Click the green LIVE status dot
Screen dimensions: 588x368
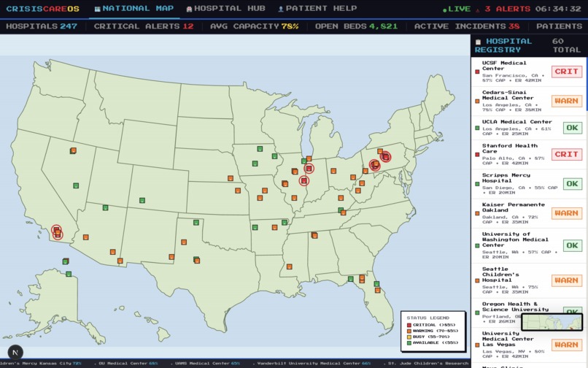(x=445, y=10)
